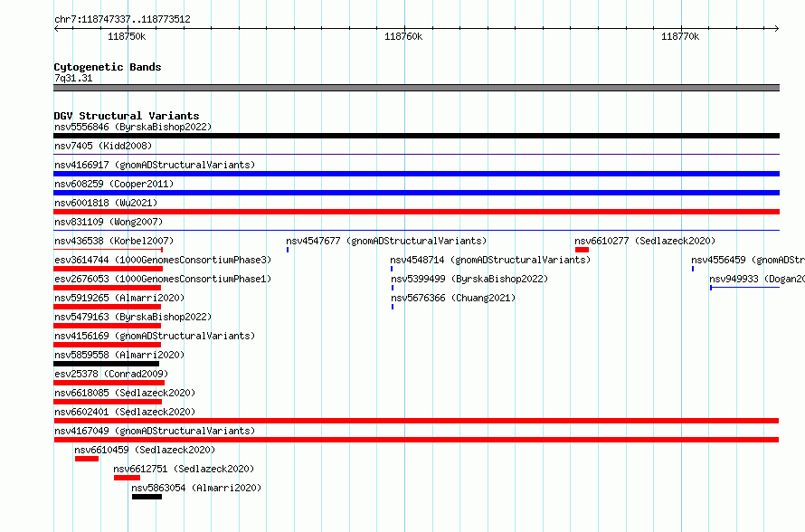
Task: Open nsv6610277 (Sedlazeck2020) label
Action: (x=645, y=241)
